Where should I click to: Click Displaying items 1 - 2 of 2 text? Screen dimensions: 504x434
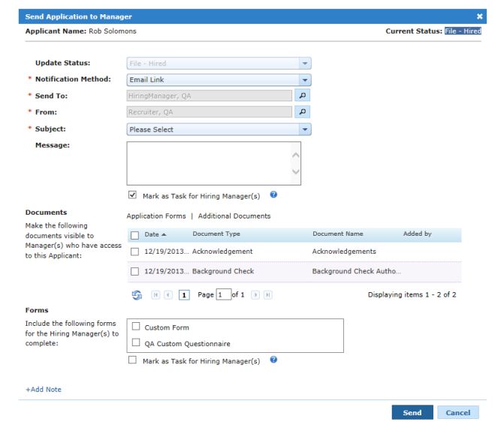pyautogui.click(x=412, y=294)
